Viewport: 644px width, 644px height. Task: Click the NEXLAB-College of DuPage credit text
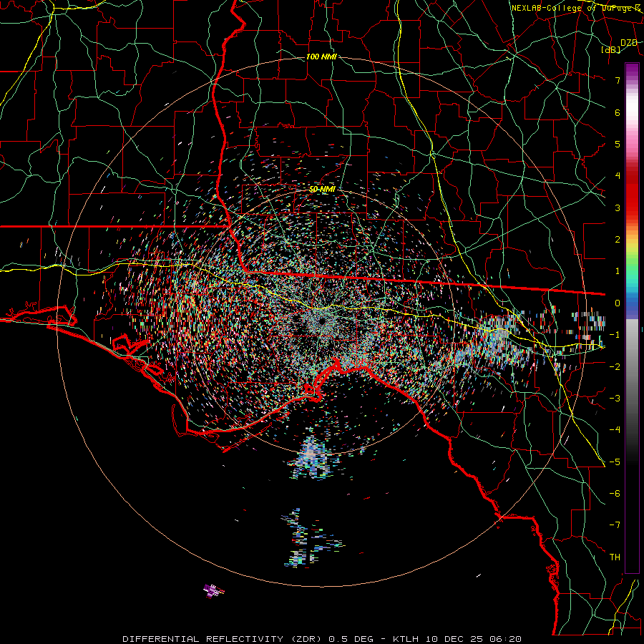pyautogui.click(x=575, y=8)
